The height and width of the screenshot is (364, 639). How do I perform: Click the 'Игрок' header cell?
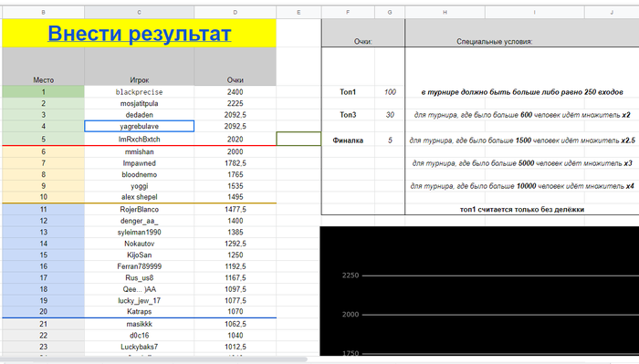[x=139, y=67]
